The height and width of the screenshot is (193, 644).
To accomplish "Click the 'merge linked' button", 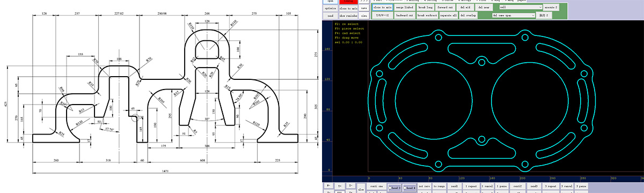I will pyautogui.click(x=405, y=8).
